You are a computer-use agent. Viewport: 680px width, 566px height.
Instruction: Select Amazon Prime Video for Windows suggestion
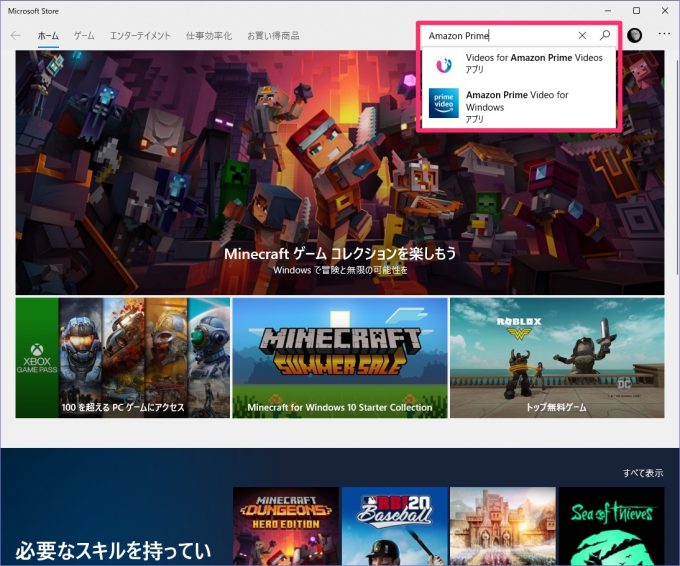(519, 105)
